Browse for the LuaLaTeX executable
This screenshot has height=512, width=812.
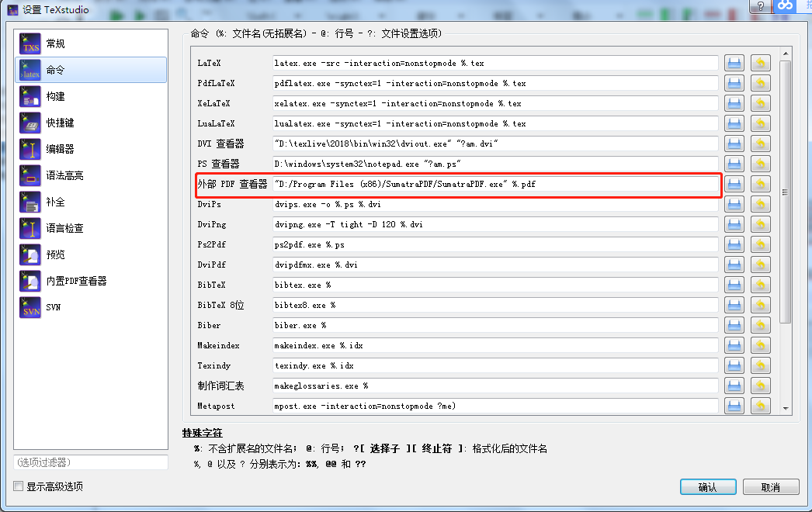tap(734, 123)
